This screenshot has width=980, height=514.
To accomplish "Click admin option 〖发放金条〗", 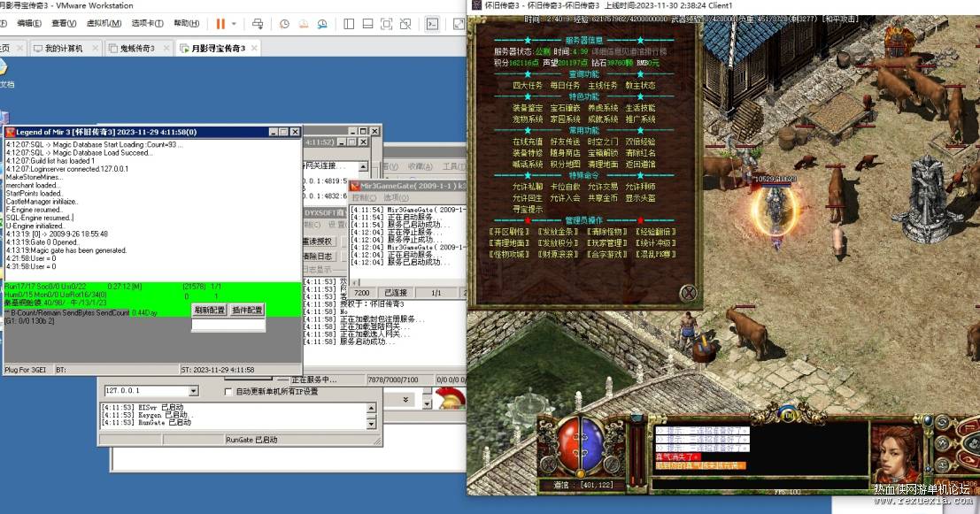I will (558, 232).
